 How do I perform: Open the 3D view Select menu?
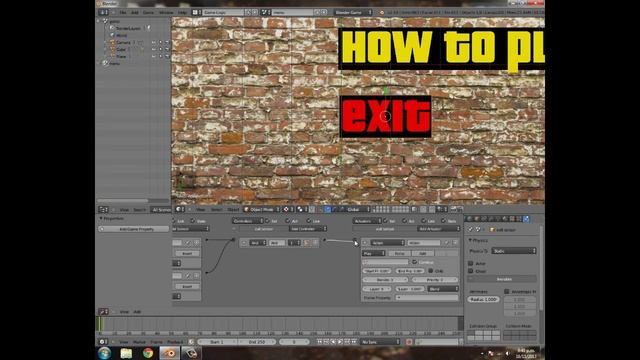pos(216,209)
